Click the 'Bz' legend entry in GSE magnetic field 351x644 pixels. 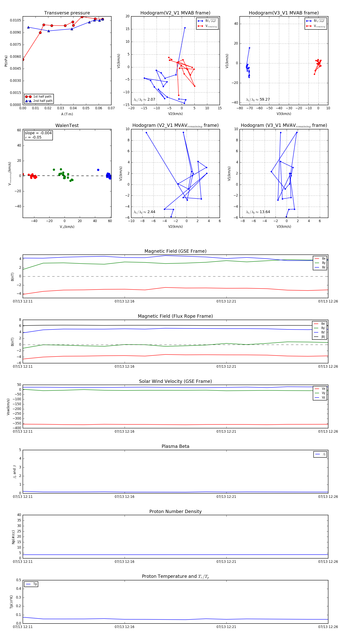320,267
